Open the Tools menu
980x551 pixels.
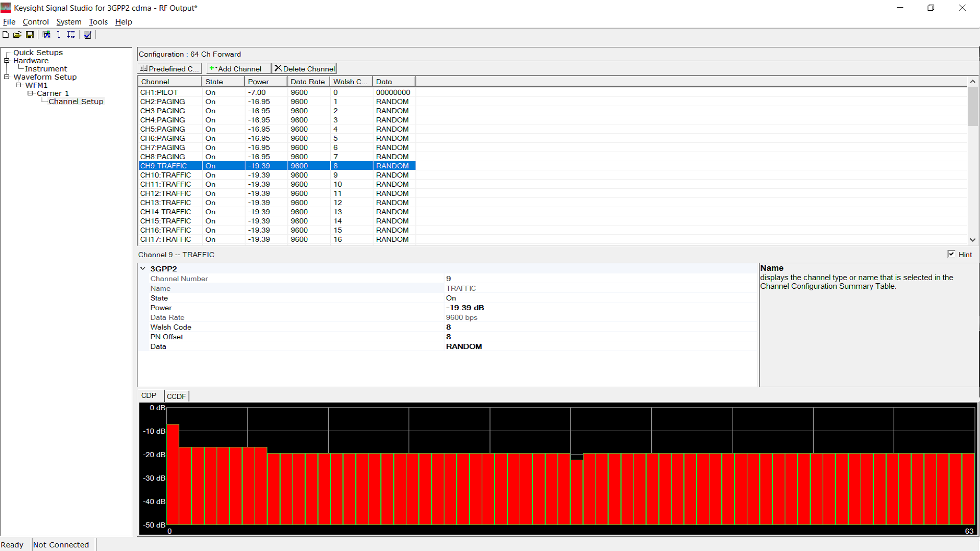pos(98,22)
